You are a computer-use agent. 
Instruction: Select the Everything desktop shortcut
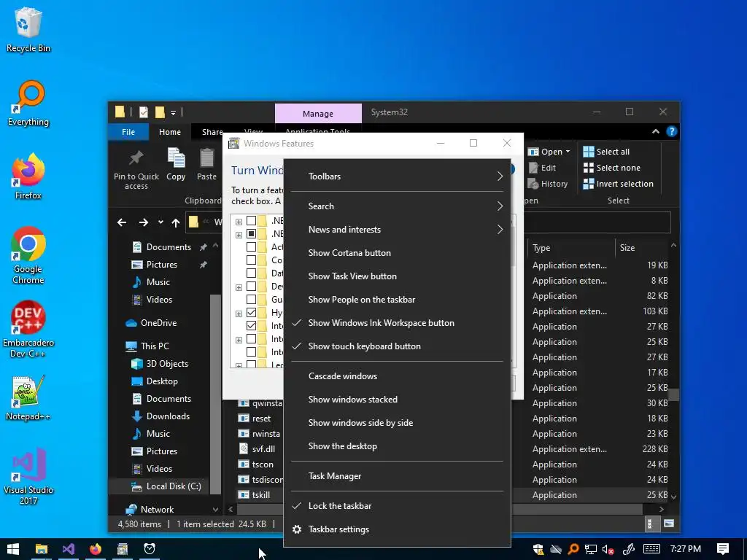coord(28,104)
